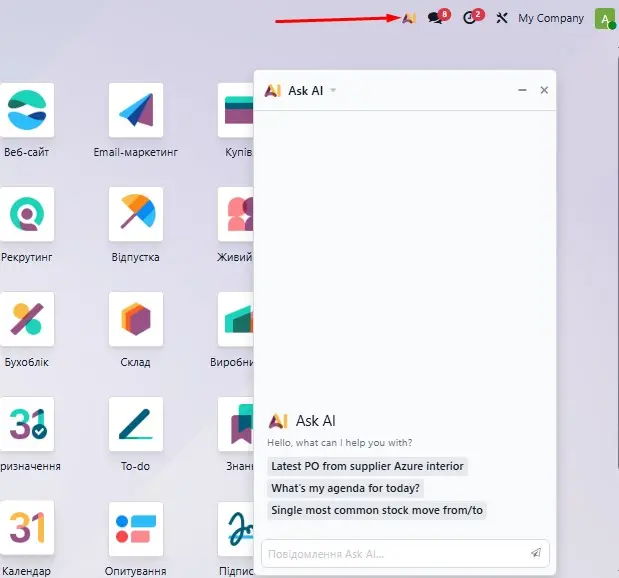The image size is (619, 578).
Task: Open the Склад inventory app
Action: pos(136,319)
